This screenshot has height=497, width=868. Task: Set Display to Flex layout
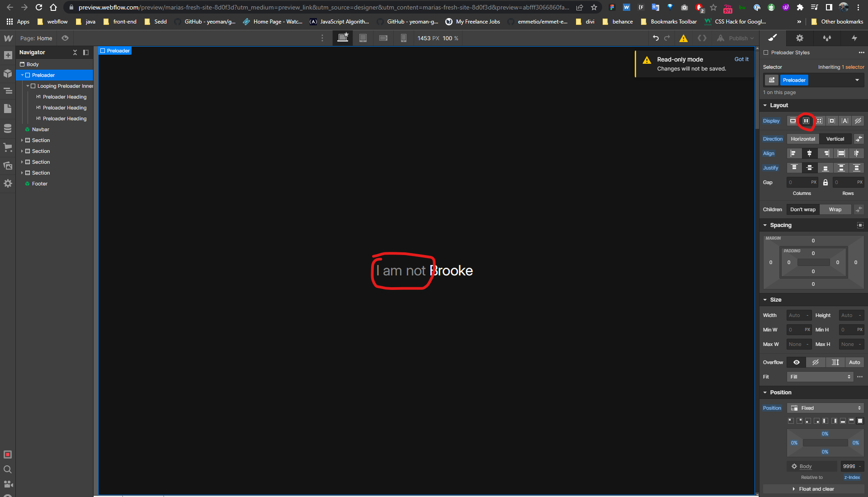(806, 121)
